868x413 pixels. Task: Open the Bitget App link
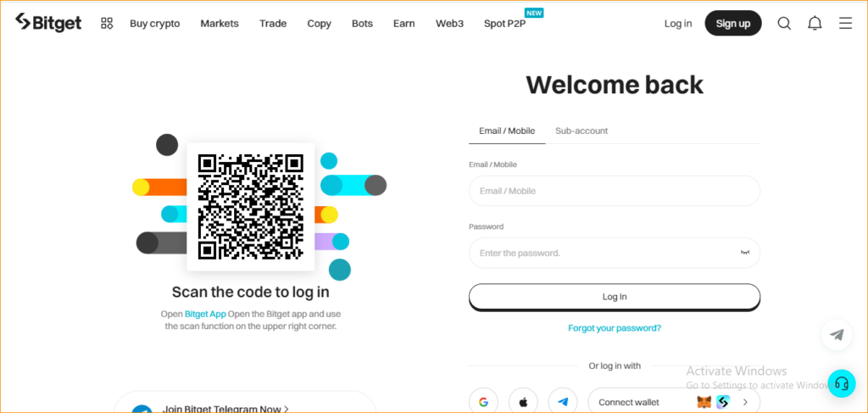point(205,314)
